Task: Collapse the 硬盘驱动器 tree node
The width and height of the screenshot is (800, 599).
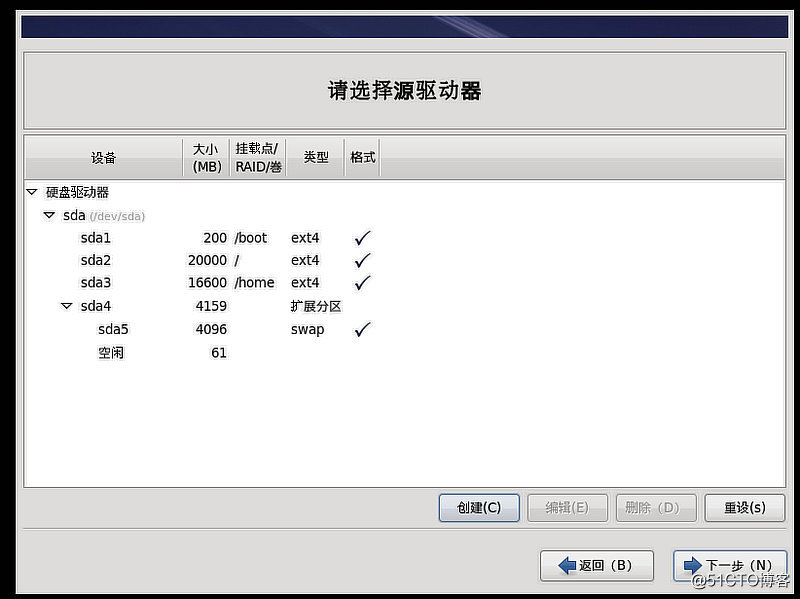Action: coord(32,192)
